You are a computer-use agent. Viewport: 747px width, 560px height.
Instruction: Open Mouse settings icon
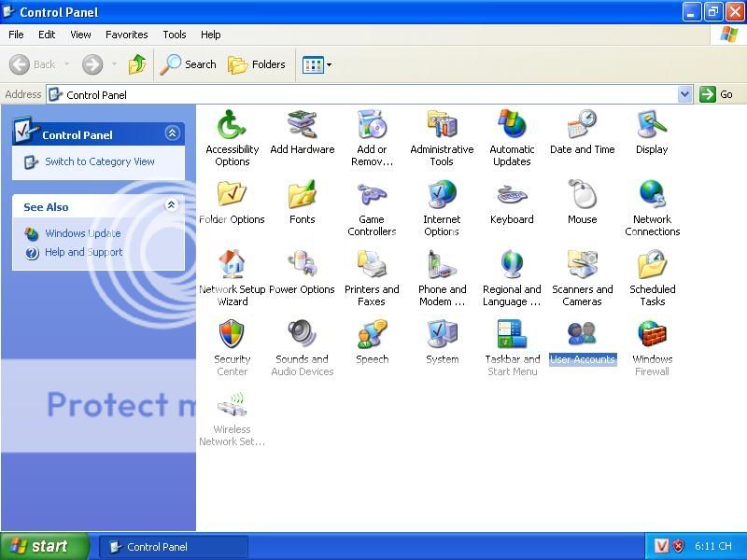click(582, 203)
